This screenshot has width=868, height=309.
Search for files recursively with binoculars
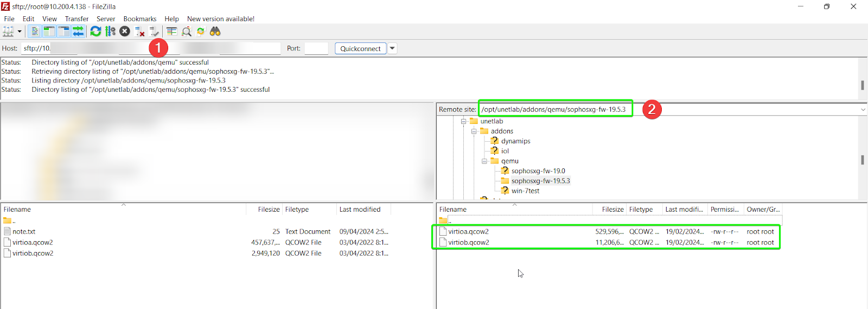tap(215, 31)
